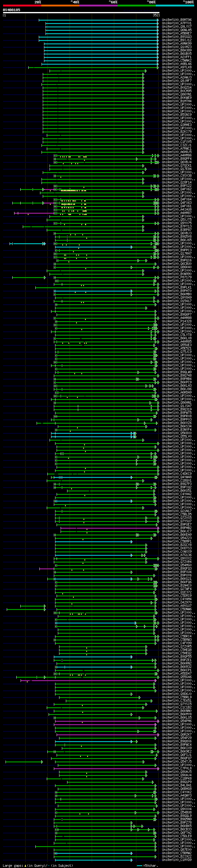197x868 pixels.
Task: Select the UniRef100_A9RL46 label
Action: click(176, 64)
